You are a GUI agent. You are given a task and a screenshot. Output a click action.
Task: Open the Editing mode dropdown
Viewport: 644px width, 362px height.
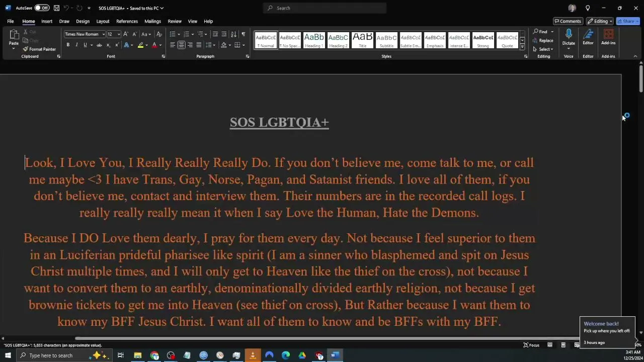tap(599, 21)
